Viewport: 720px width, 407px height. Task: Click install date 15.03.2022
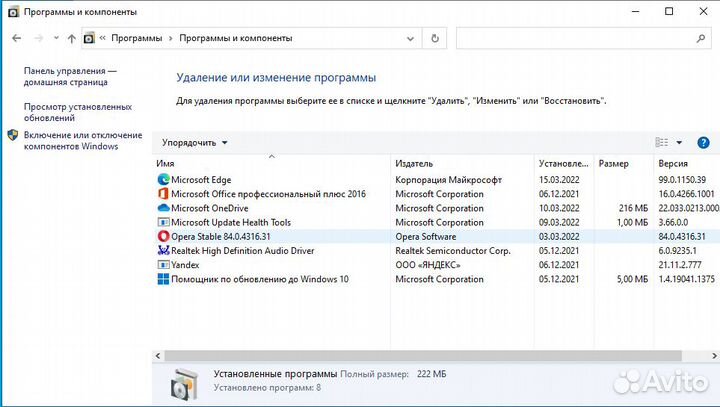point(559,180)
